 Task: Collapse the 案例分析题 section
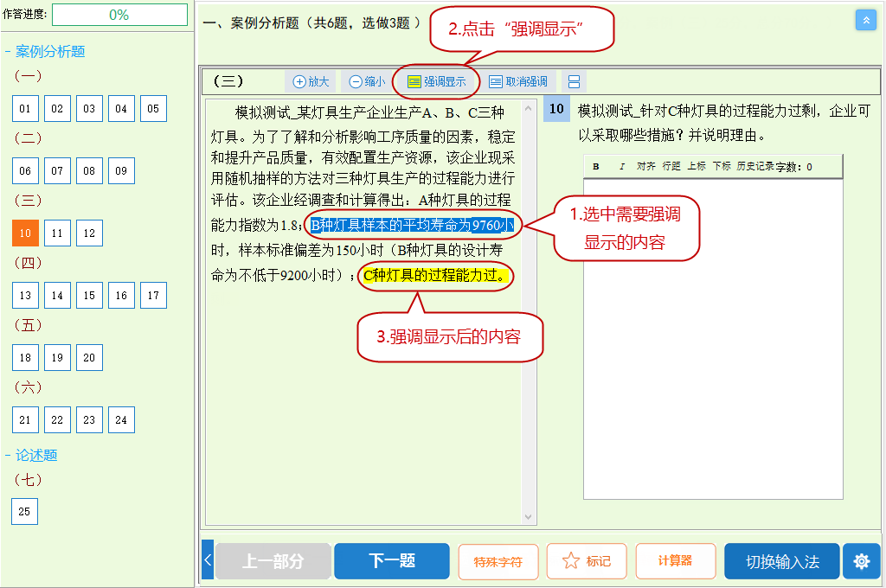9,52
